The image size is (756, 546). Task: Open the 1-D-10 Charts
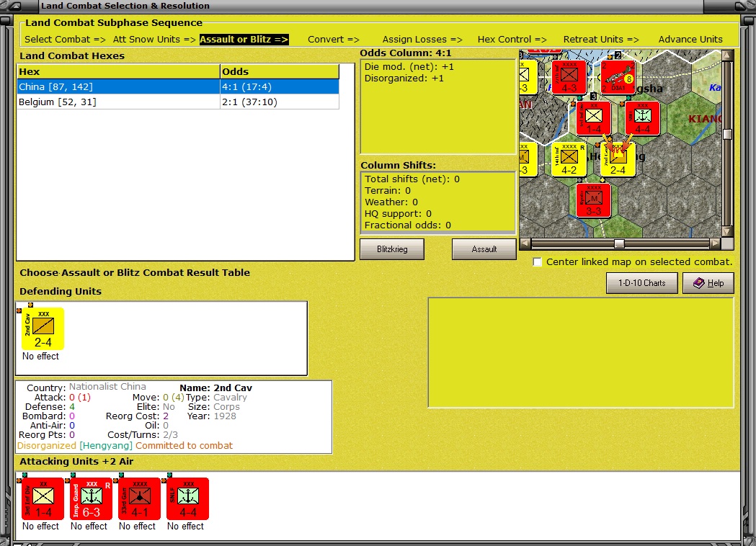[x=641, y=283]
